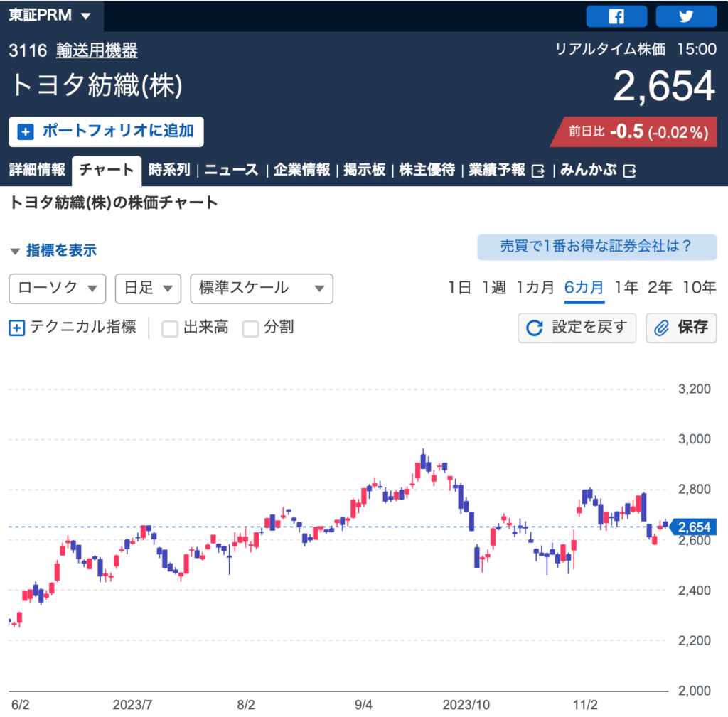Image resolution: width=728 pixels, height=717 pixels.
Task: Share the chart via the Twitter icon
Action: 685,16
